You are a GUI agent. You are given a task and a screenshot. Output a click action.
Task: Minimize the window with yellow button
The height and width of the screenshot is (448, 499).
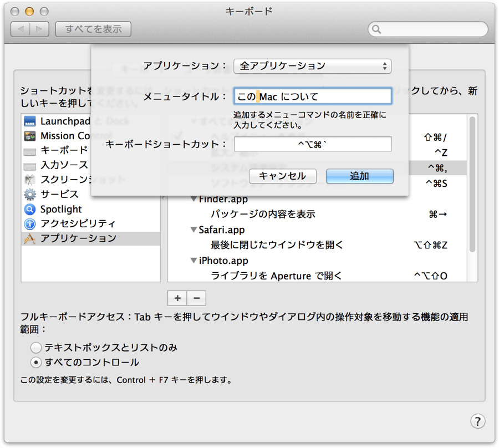(x=29, y=12)
